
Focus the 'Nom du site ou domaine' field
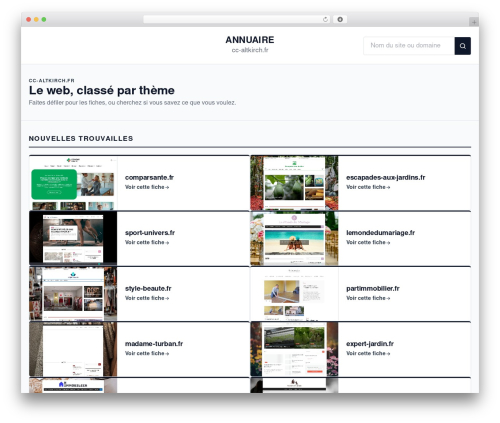pyautogui.click(x=409, y=46)
